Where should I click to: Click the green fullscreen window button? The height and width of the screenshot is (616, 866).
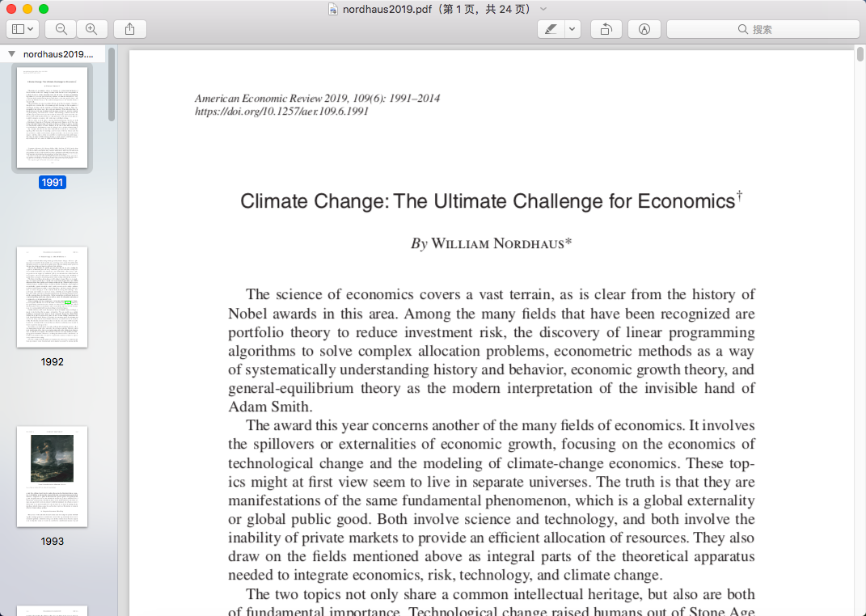(x=44, y=9)
